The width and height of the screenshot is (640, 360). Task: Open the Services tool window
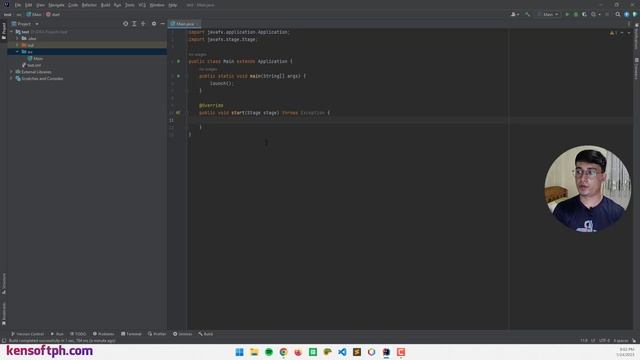[x=182, y=334]
